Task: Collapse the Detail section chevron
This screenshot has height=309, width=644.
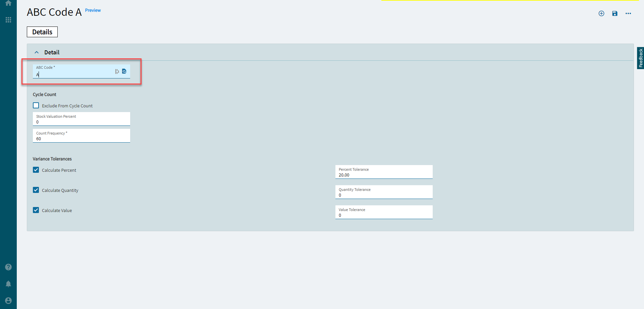Action: 37,52
